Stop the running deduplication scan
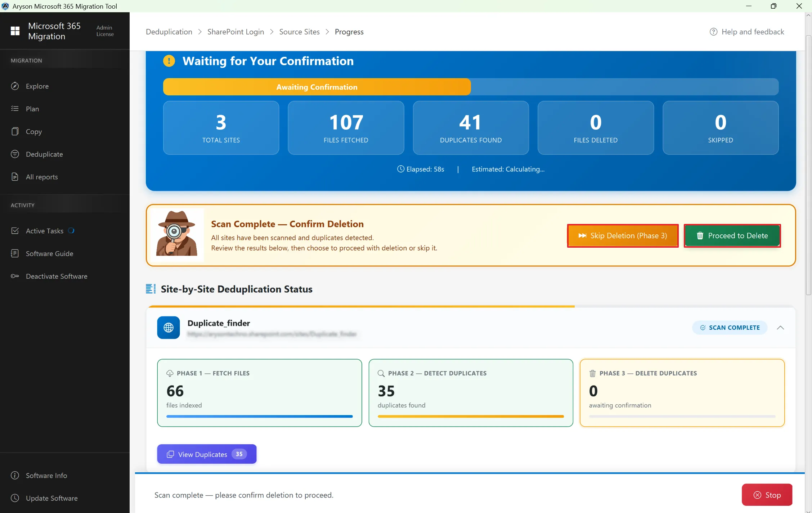812x513 pixels. pyautogui.click(x=767, y=495)
